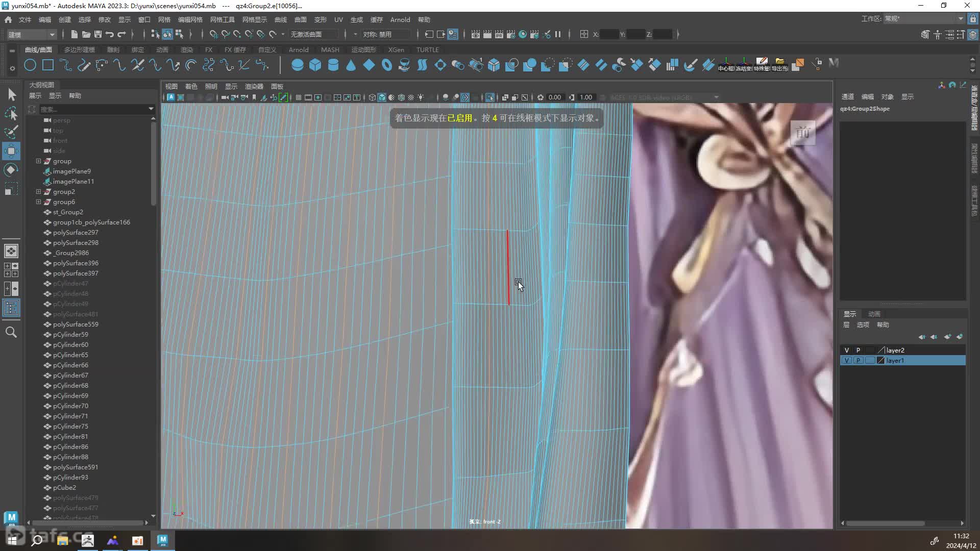Select polySurface559 in the Outliner
This screenshot has height=551, width=980.
click(x=76, y=324)
